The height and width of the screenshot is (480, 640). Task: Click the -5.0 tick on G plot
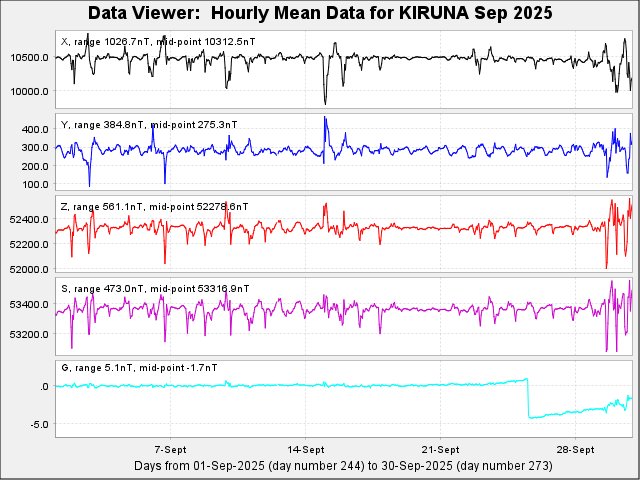coord(39,425)
